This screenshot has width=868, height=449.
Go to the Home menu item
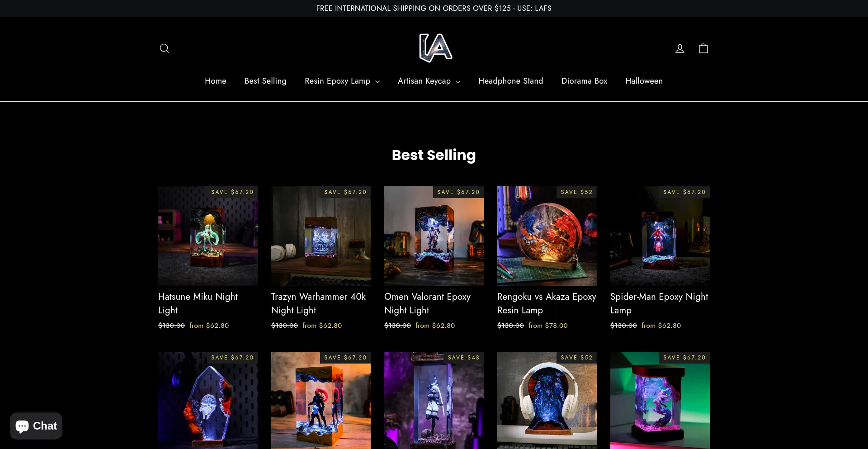(x=215, y=81)
